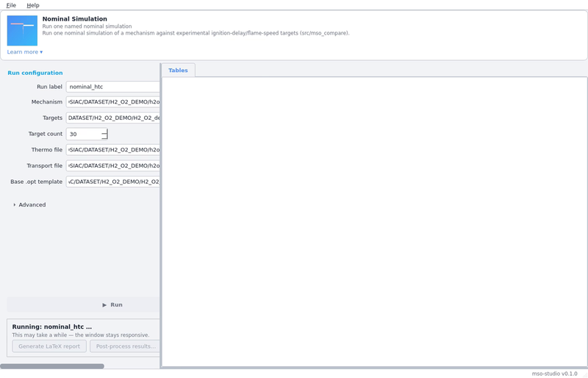Click the 'Target count' label

tap(46, 134)
